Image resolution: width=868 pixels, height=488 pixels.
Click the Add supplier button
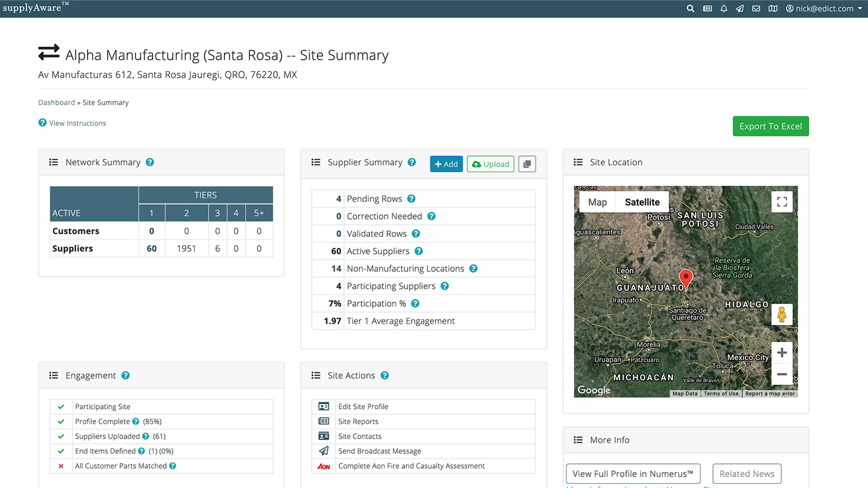coord(446,164)
